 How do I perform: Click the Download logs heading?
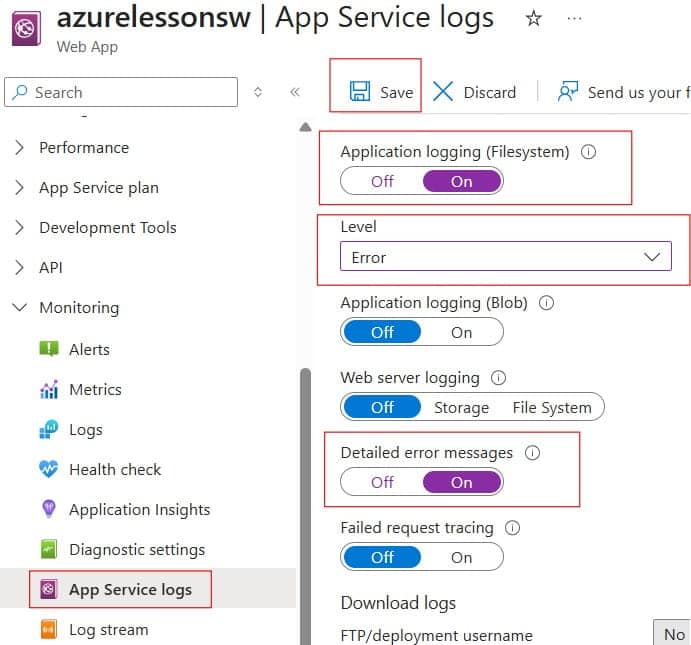coord(398,603)
